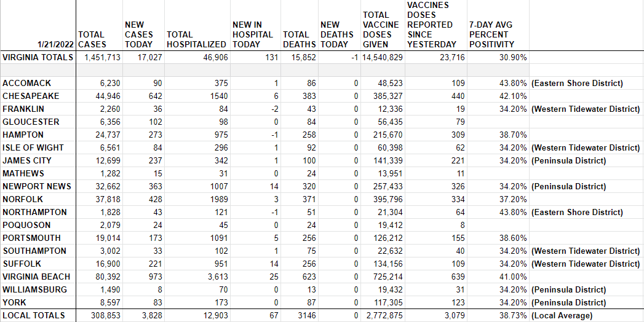
Task: Select the VIRGINIA TOTALS row label
Action: (x=38, y=57)
